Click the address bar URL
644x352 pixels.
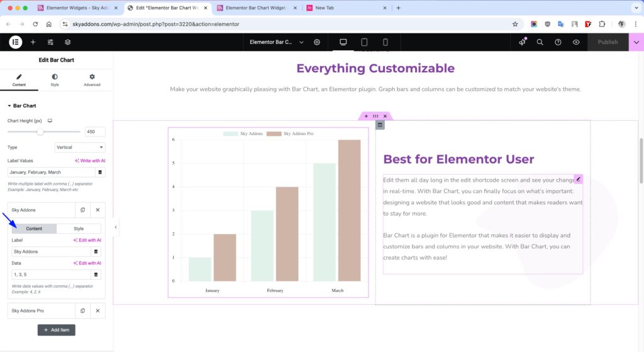(x=156, y=25)
